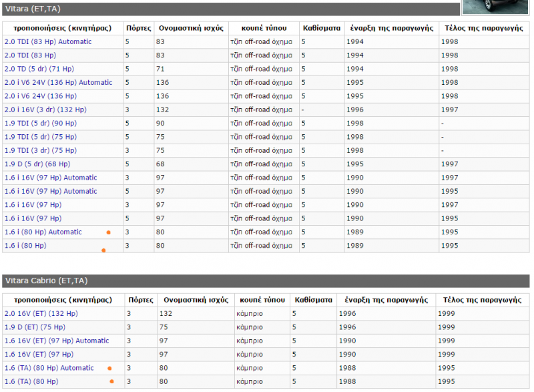Click the car thumbnail beside the Vitara (ET,TA) header

pyautogui.click(x=495, y=7)
